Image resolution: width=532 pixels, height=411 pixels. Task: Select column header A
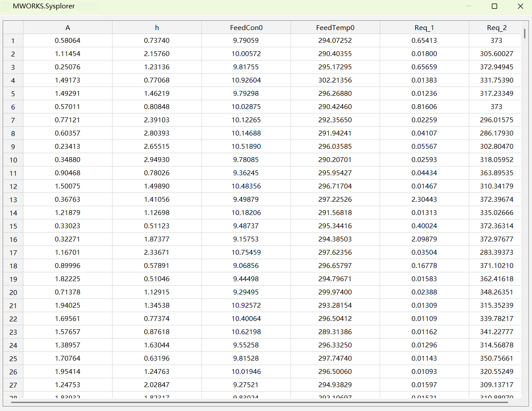(68, 27)
